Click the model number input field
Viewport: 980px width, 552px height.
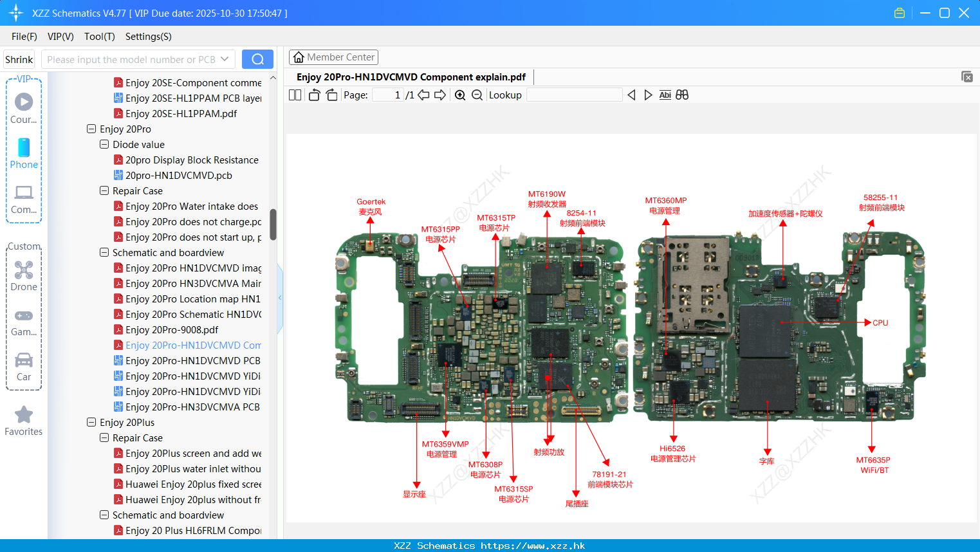click(x=131, y=59)
